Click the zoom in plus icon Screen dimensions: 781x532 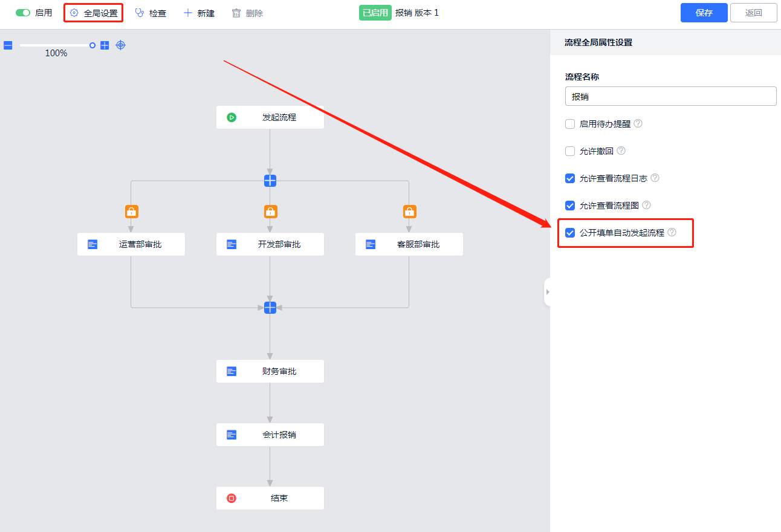105,45
